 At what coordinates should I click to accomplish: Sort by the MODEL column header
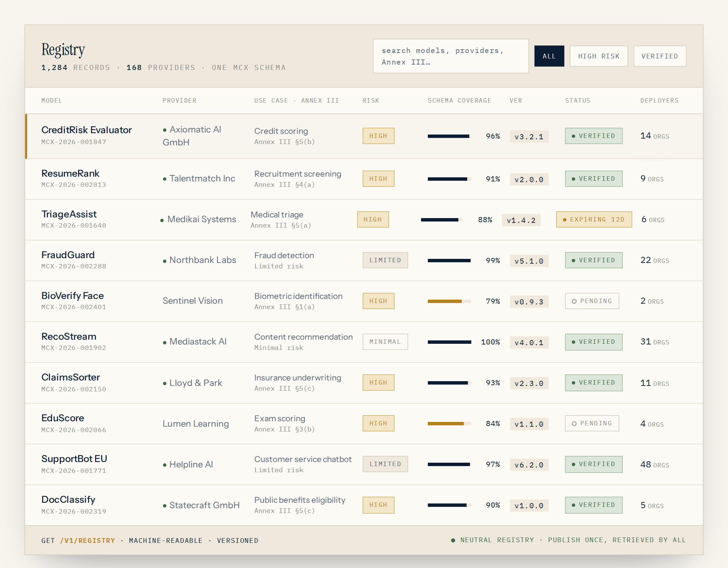[x=52, y=101]
